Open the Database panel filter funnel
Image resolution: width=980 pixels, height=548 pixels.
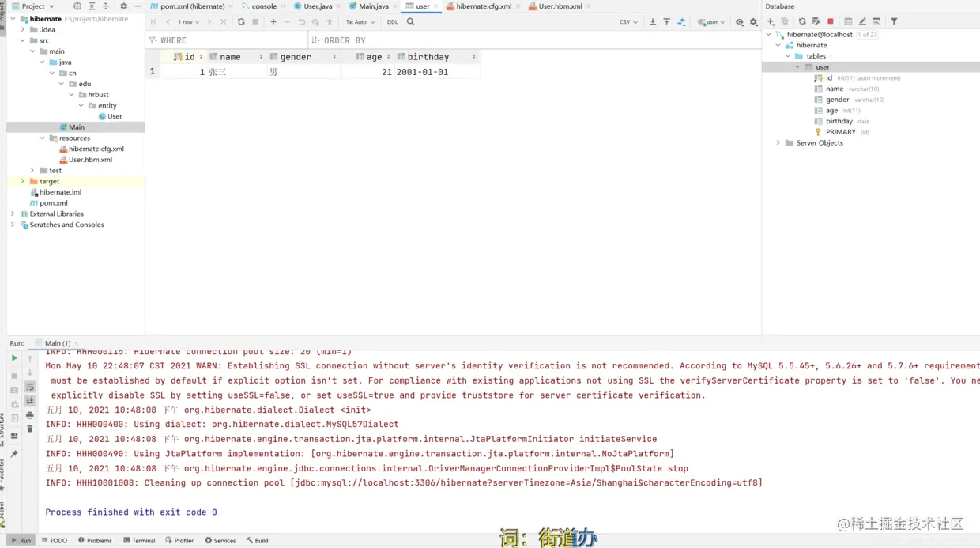tap(894, 21)
